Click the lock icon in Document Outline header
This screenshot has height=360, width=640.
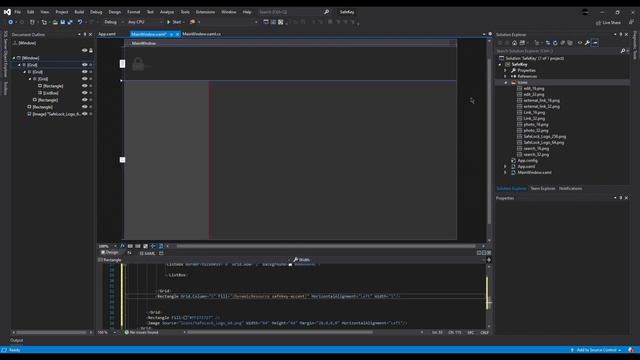91,51
